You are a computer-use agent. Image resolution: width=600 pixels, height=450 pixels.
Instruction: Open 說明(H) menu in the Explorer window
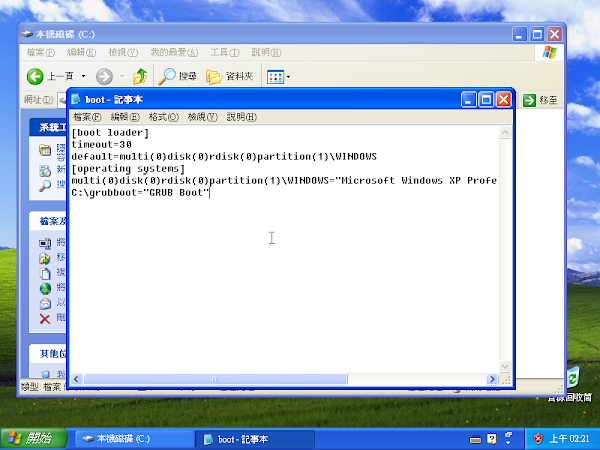pyautogui.click(x=266, y=52)
